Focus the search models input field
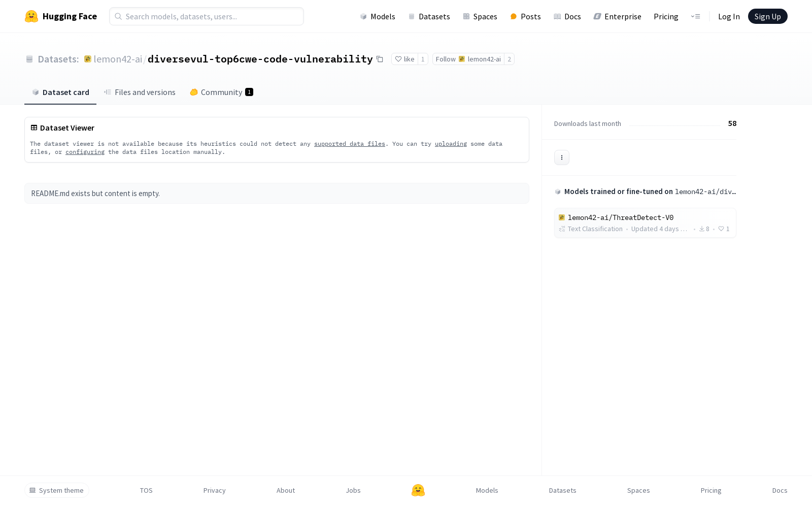This screenshot has width=812, height=508. tap(207, 16)
